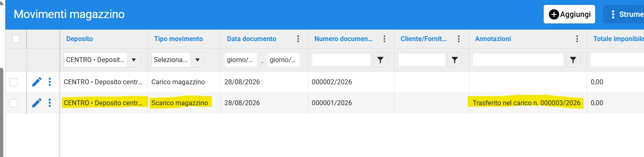Screen dimensions: 644x157
Task: Sort by Tipo movimento column header
Action: (x=178, y=39)
